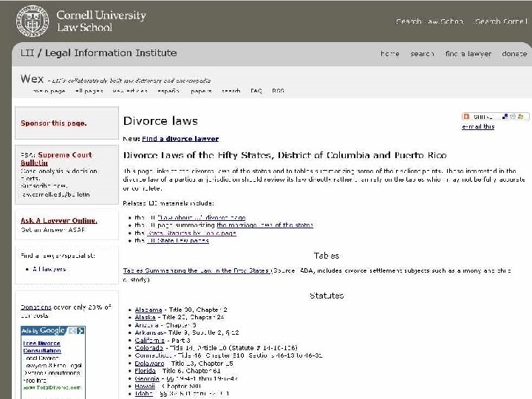Click the Cornell University seal logo
532x399 pixels.
[x=33, y=21]
